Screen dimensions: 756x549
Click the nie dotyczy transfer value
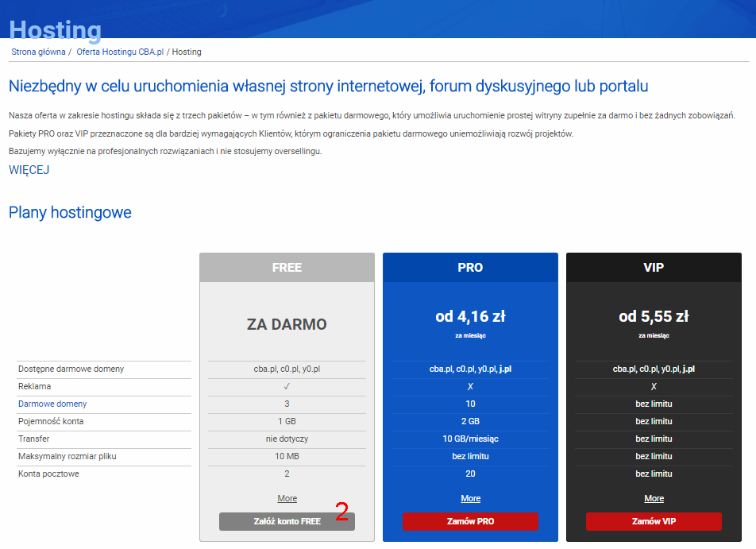click(x=287, y=439)
